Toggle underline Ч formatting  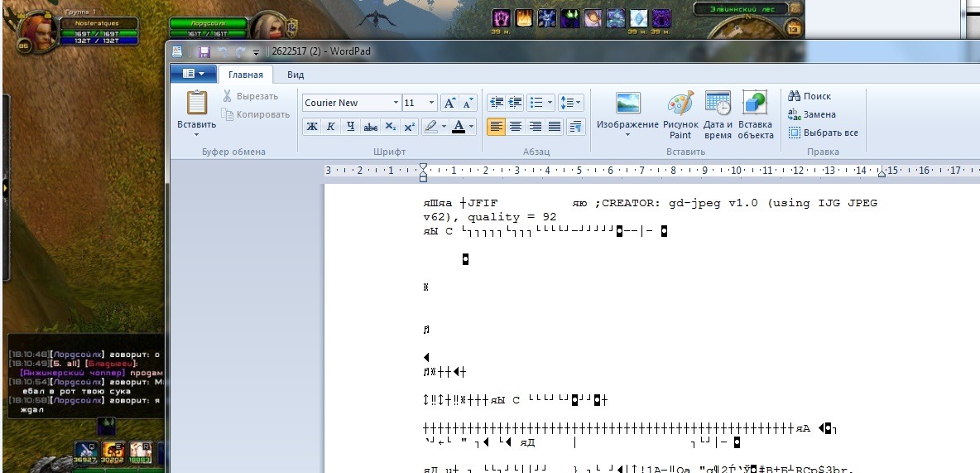[351, 127]
